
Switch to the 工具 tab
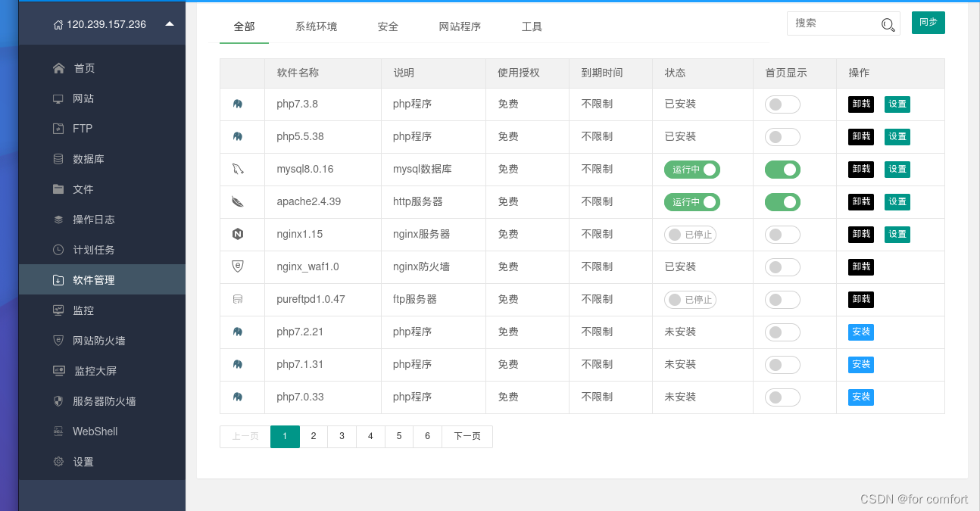pyautogui.click(x=532, y=26)
